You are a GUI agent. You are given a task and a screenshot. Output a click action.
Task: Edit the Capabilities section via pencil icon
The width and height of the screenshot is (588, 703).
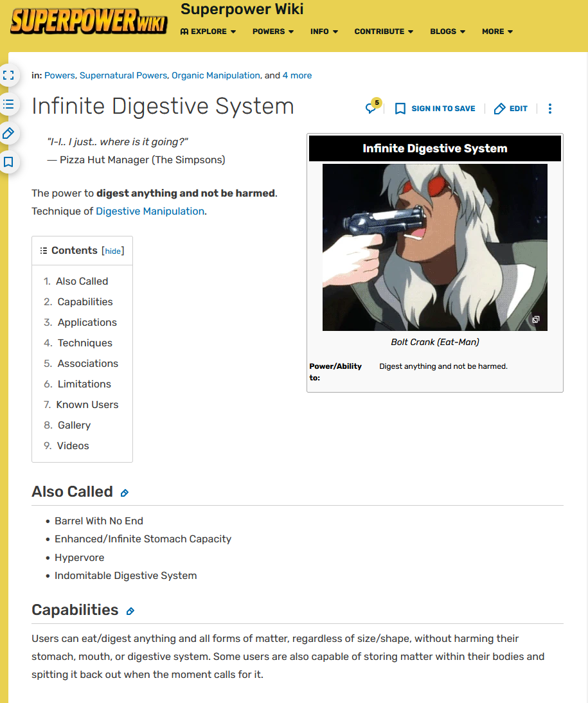point(130,611)
